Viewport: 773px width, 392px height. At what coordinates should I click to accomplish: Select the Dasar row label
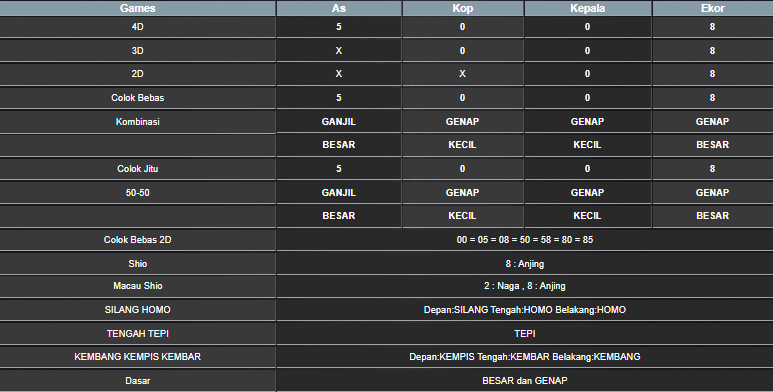[x=138, y=381]
